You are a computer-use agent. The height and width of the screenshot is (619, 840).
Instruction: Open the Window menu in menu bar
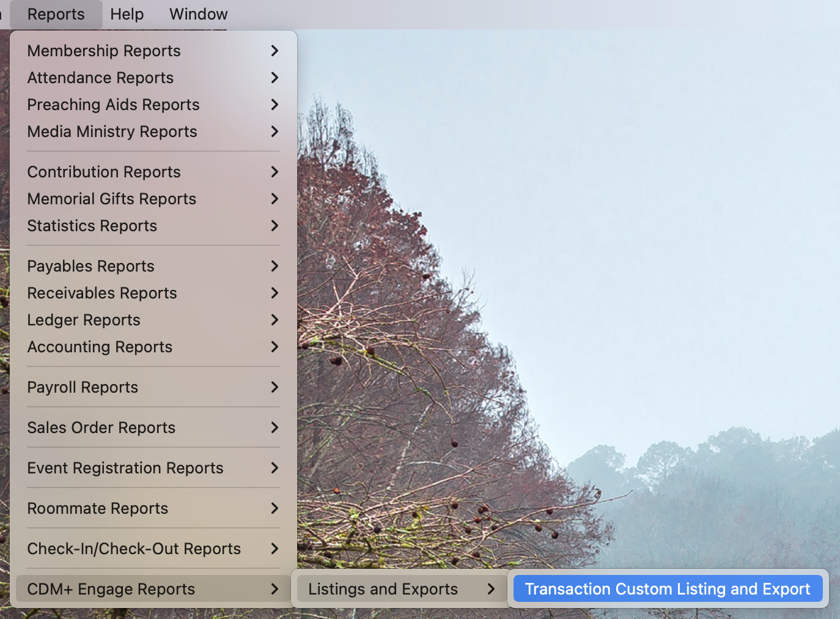(198, 14)
